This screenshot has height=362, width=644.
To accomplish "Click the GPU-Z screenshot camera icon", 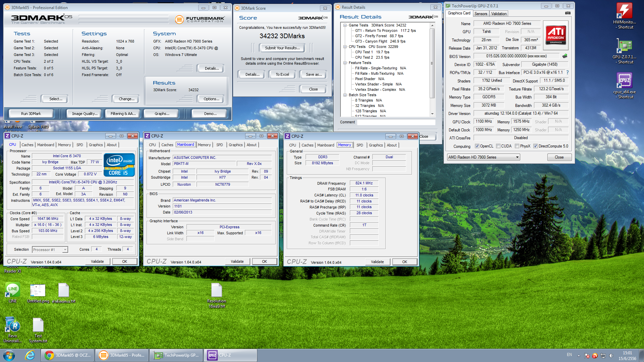I will [x=568, y=13].
